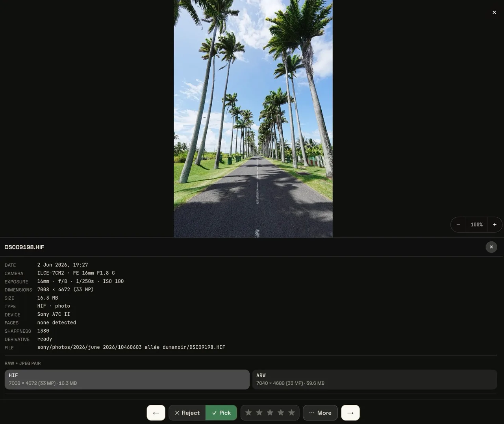504x424 pixels.
Task: Click the faces value none detected
Action: 57,323
